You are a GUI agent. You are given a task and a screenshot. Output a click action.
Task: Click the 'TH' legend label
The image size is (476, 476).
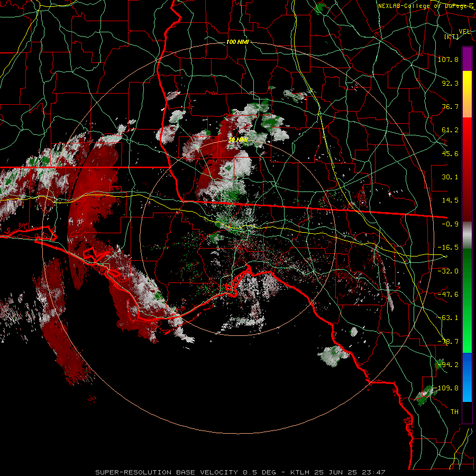coord(454,411)
